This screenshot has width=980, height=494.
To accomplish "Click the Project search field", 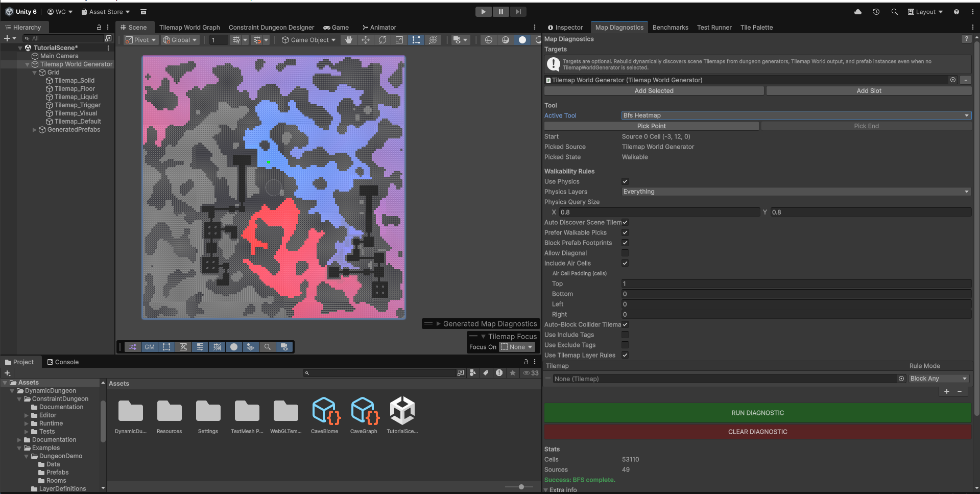I will (379, 373).
